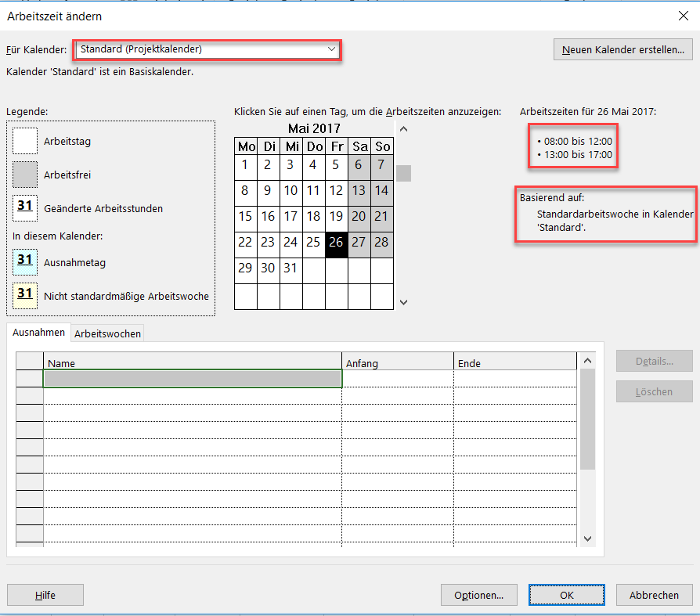Select day 26 in the May calendar
700x616 pixels.
(x=336, y=243)
